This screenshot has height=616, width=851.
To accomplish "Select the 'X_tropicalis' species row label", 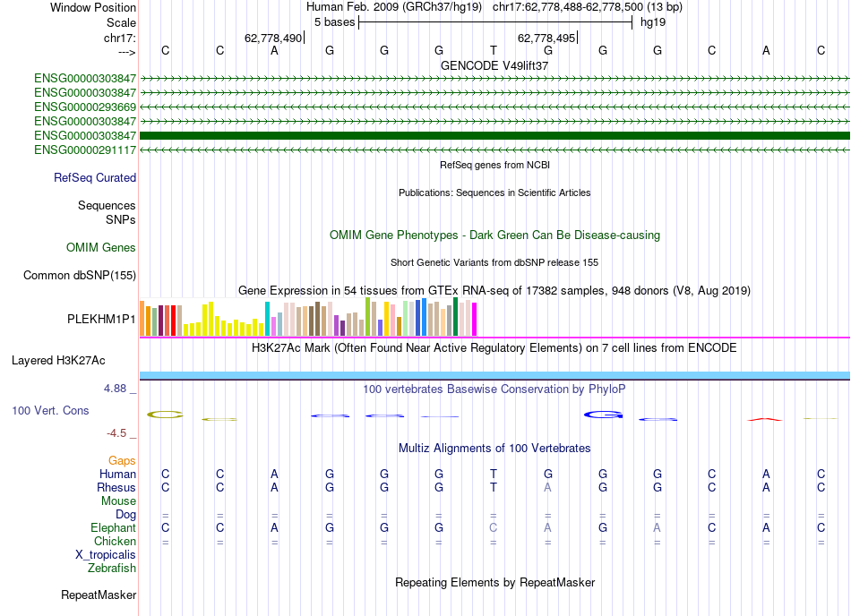I will pos(106,555).
